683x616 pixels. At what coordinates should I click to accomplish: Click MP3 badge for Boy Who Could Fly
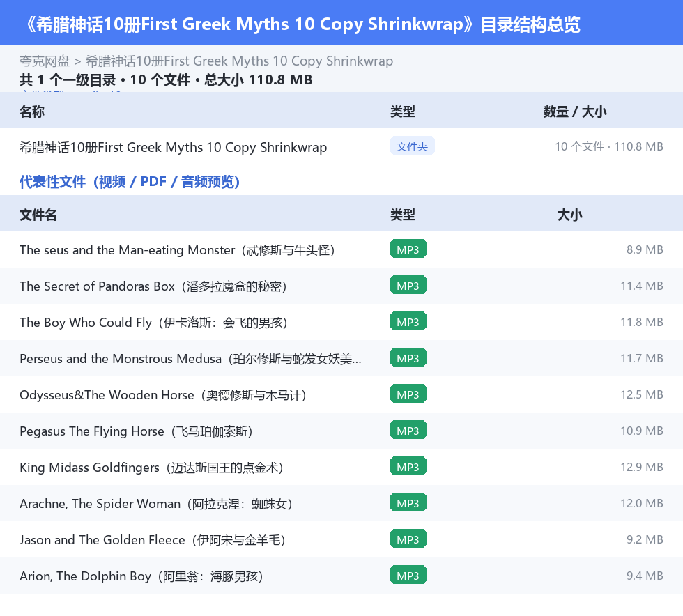point(408,321)
